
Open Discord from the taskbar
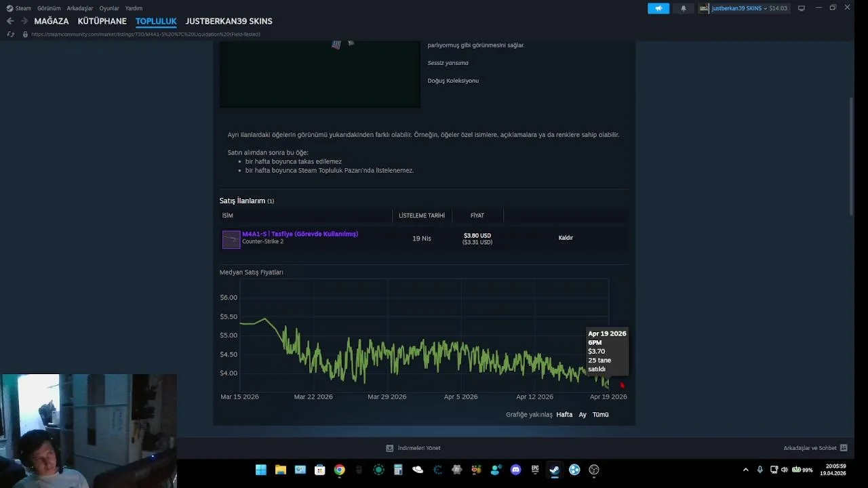(x=515, y=470)
